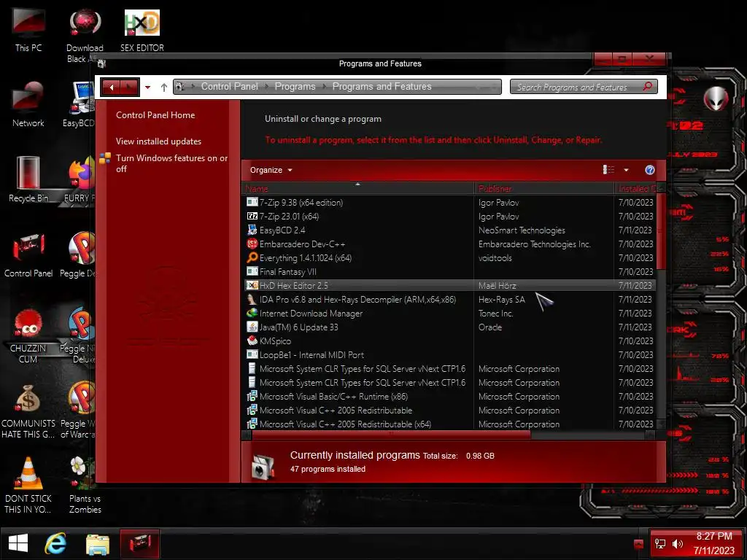This screenshot has height=560, width=747.
Task: Select LoopBe1 - Internal MIDI Port entry
Action: pyautogui.click(x=449, y=355)
